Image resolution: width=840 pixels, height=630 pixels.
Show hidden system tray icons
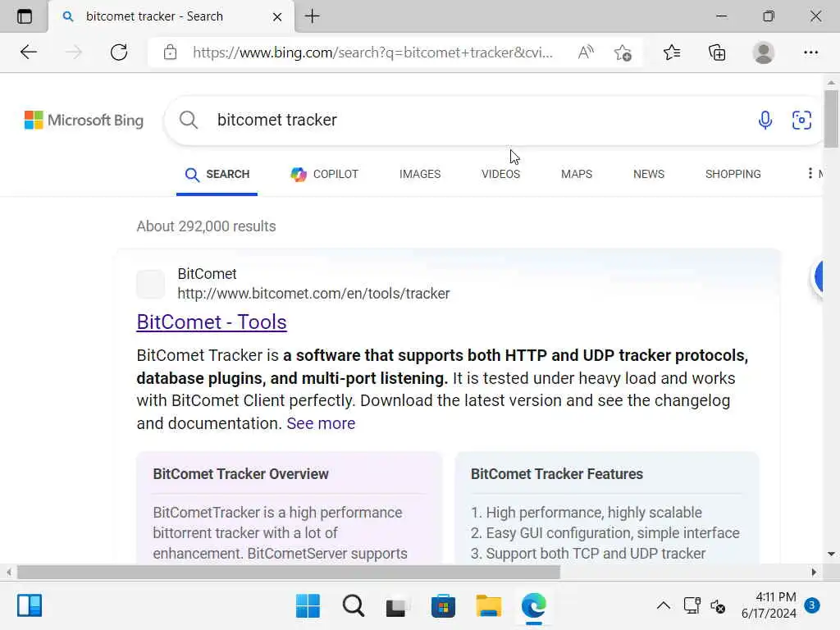[663, 606]
